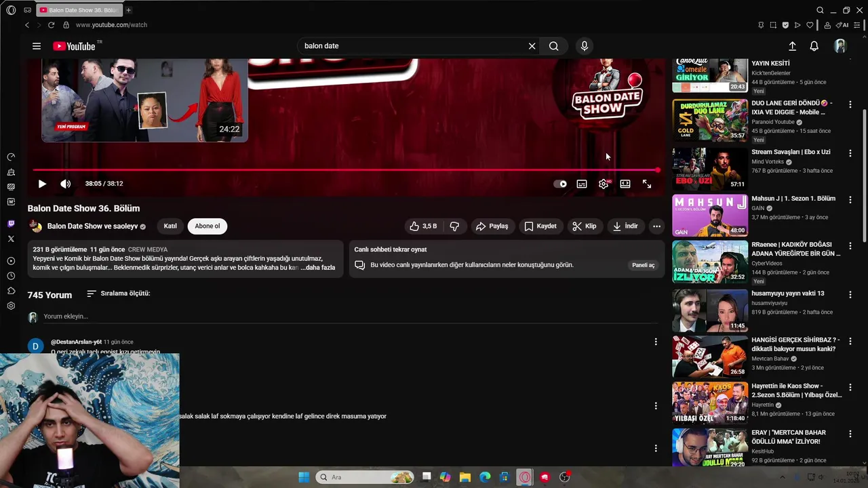This screenshot has height=488, width=868.
Task: Mute the video with the speaker icon
Action: coord(65,184)
